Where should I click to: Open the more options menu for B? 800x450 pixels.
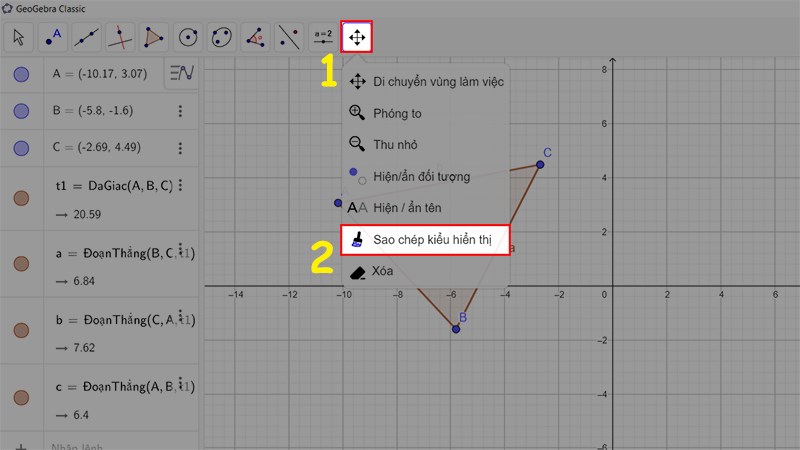click(x=180, y=111)
